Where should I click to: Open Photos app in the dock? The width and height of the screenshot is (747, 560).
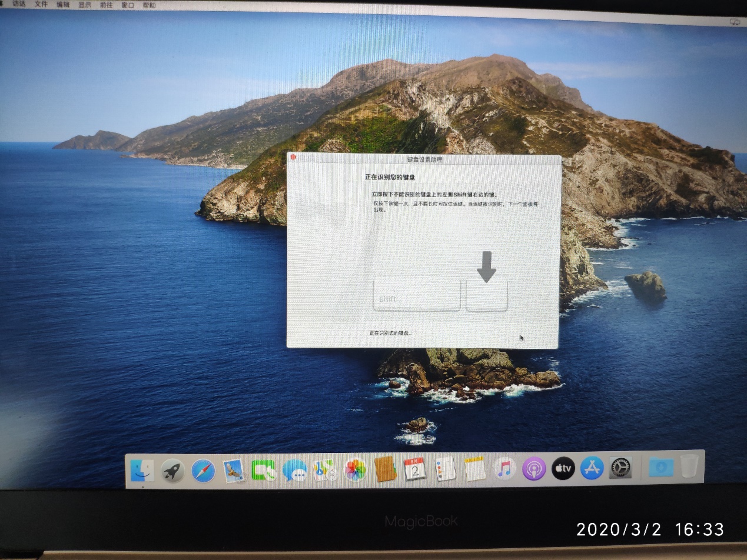pos(356,470)
